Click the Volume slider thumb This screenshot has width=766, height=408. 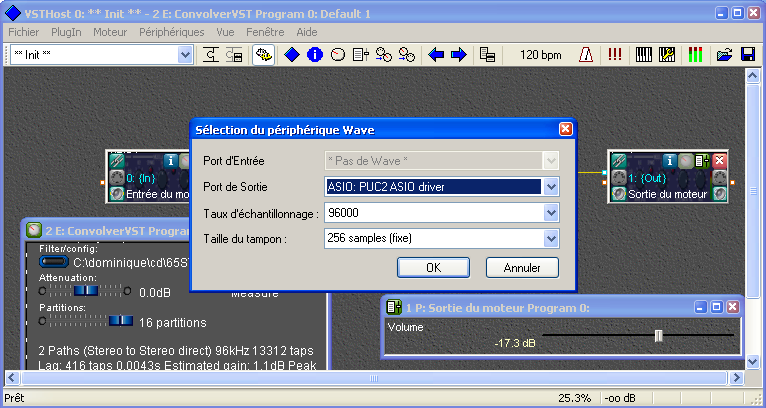659,336
